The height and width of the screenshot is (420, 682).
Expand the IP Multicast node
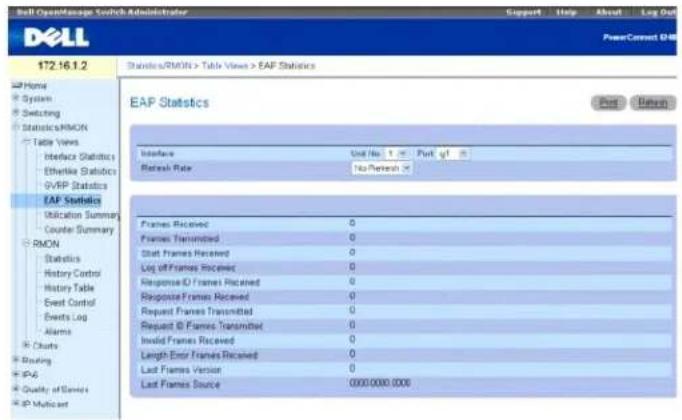16,404
